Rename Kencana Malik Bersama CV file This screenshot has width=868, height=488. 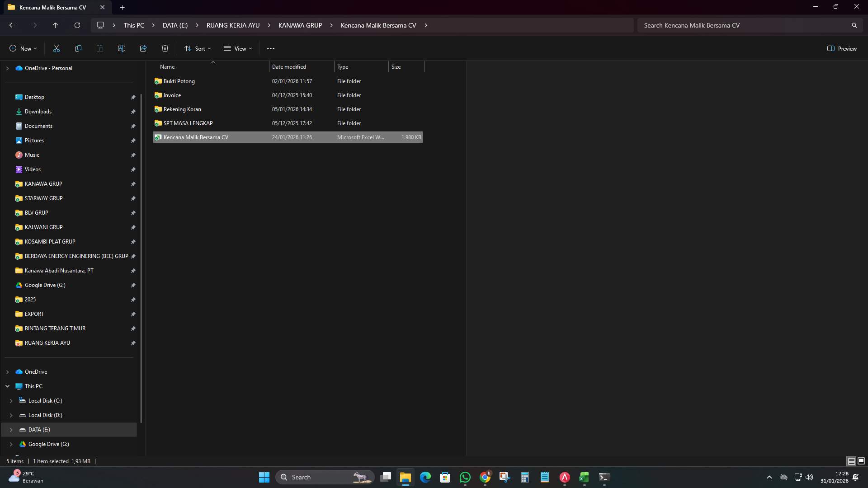coord(121,48)
